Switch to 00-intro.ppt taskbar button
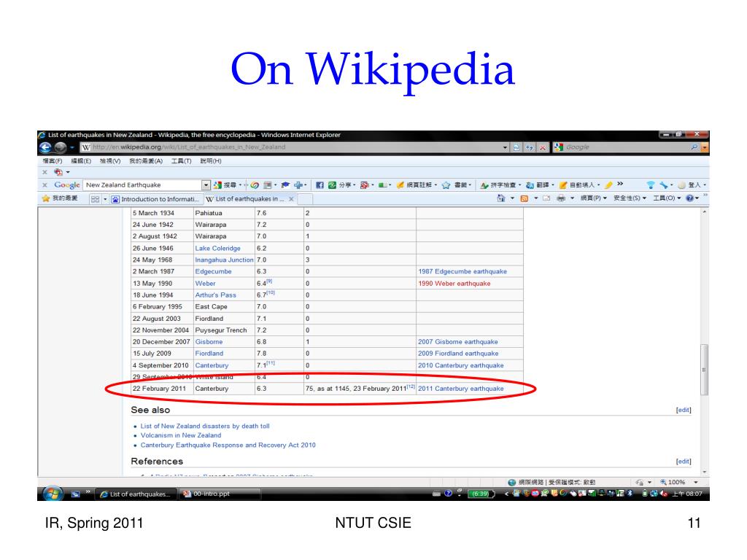 click(x=220, y=494)
